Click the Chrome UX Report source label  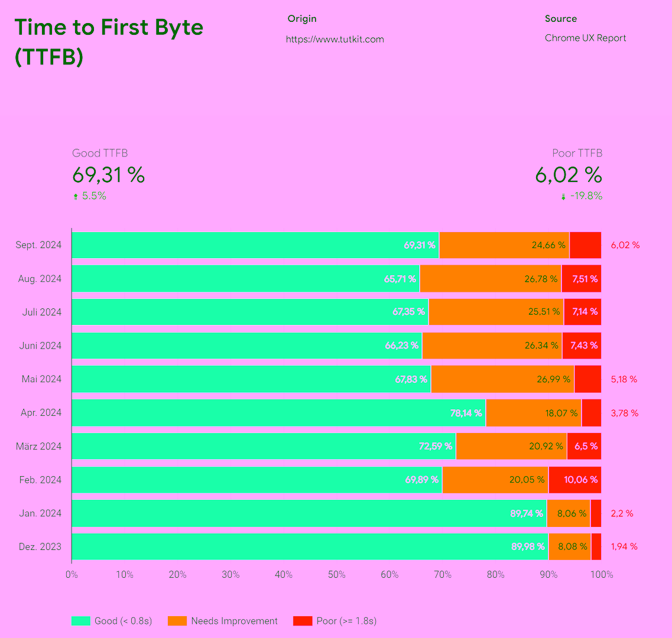click(585, 38)
